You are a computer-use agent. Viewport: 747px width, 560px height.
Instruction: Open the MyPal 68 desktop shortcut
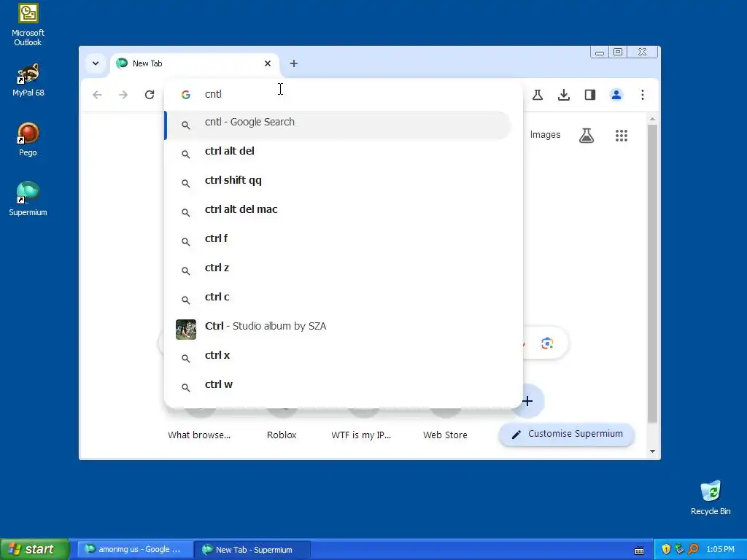28,79
